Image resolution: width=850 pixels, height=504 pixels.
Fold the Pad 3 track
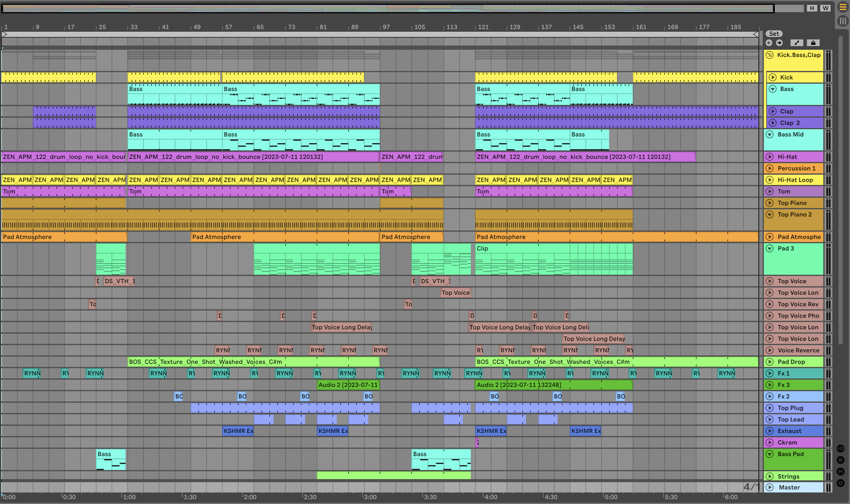[x=770, y=249]
